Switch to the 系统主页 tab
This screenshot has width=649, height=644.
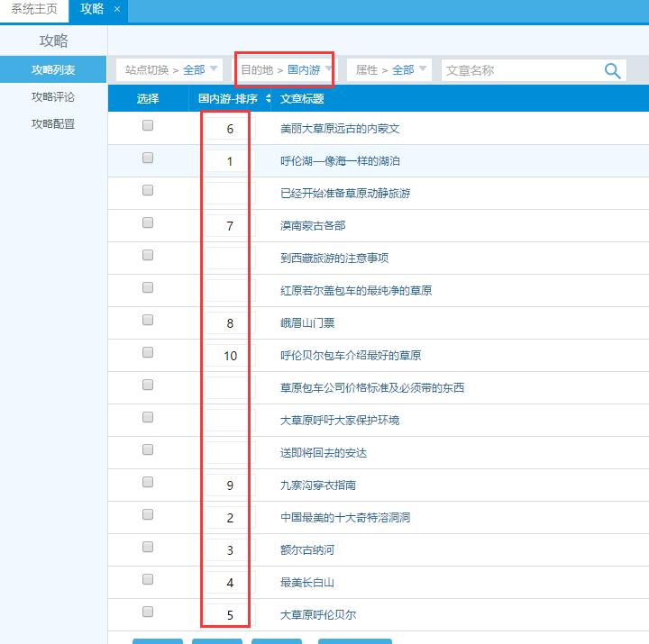tap(34, 9)
